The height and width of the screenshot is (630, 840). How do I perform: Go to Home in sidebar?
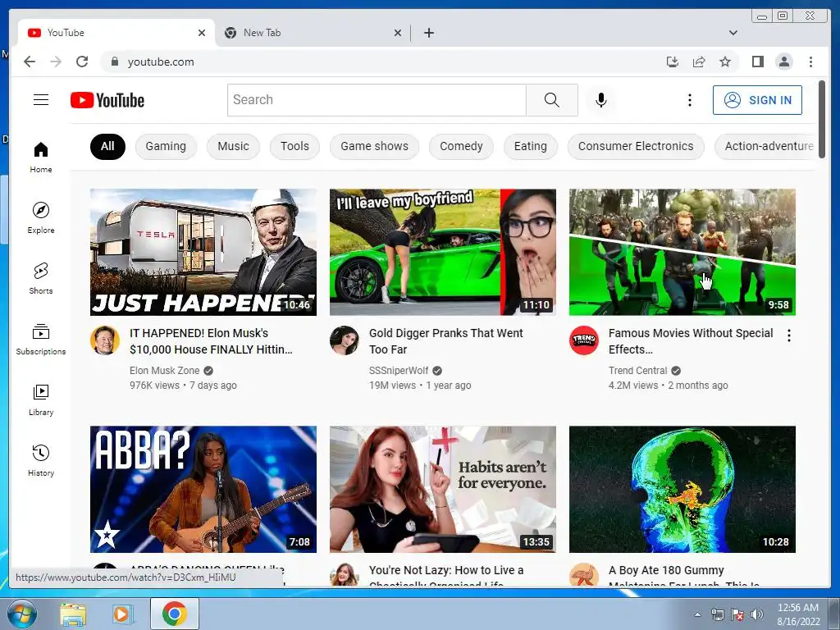tap(41, 157)
